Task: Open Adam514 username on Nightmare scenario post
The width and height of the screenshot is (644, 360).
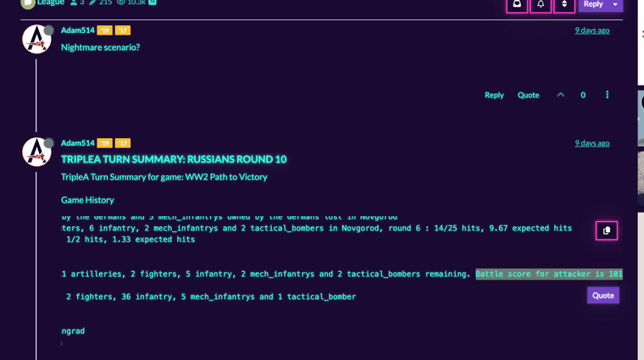Action: click(x=78, y=30)
